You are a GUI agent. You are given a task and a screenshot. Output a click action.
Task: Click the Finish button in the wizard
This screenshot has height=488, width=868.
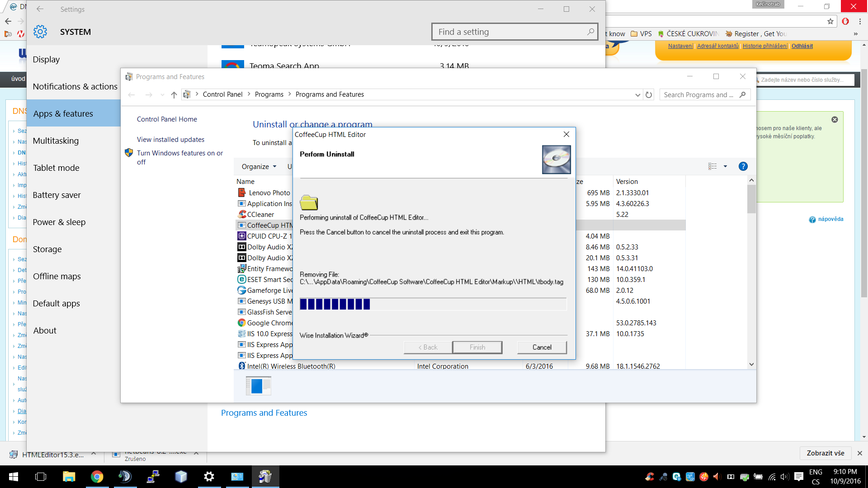(477, 347)
